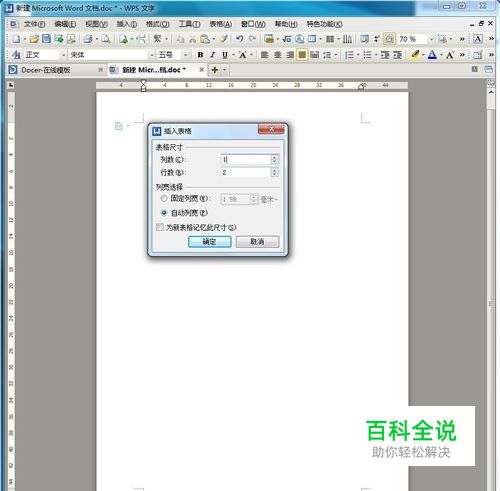This screenshot has height=491, width=500.
Task: Select the 固定列宽 radio button
Action: (x=164, y=199)
